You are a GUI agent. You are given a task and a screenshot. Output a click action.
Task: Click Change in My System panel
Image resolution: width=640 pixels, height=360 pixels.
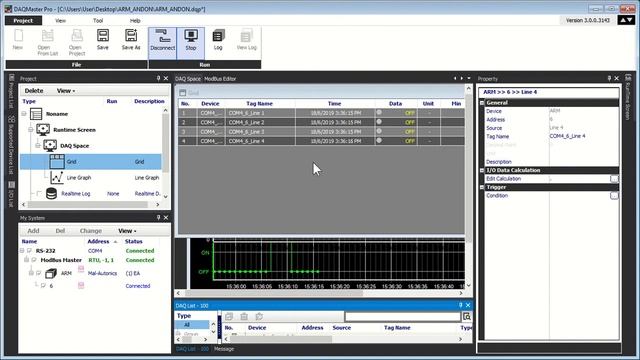91,231
